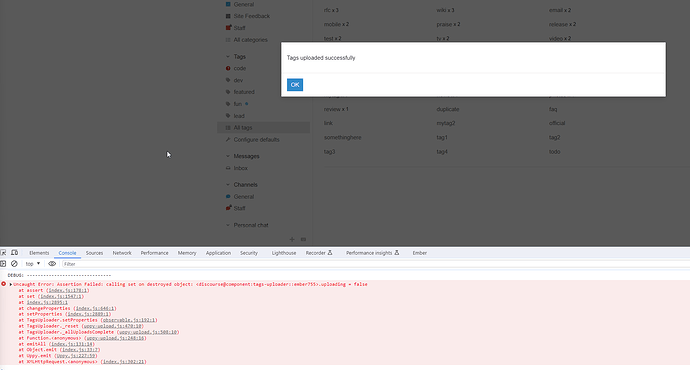The height and width of the screenshot is (370, 690).
Task: Open uppy-upload.js:508:10 source link
Action: coord(148,332)
